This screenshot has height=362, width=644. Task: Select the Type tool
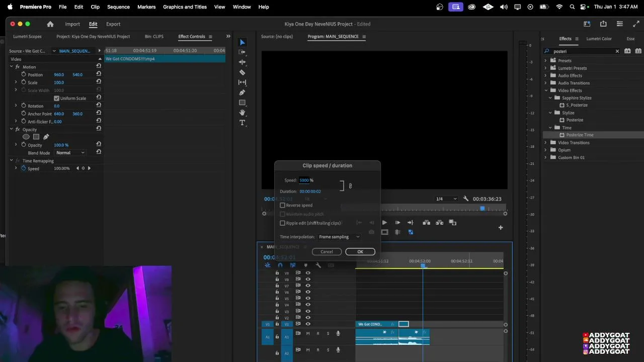coord(242,123)
